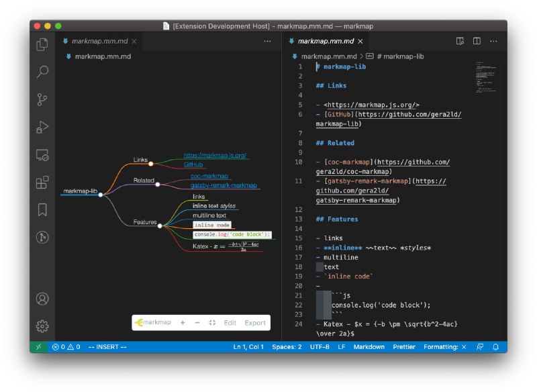Open the Accounts icon in the activity bar

(x=42, y=298)
